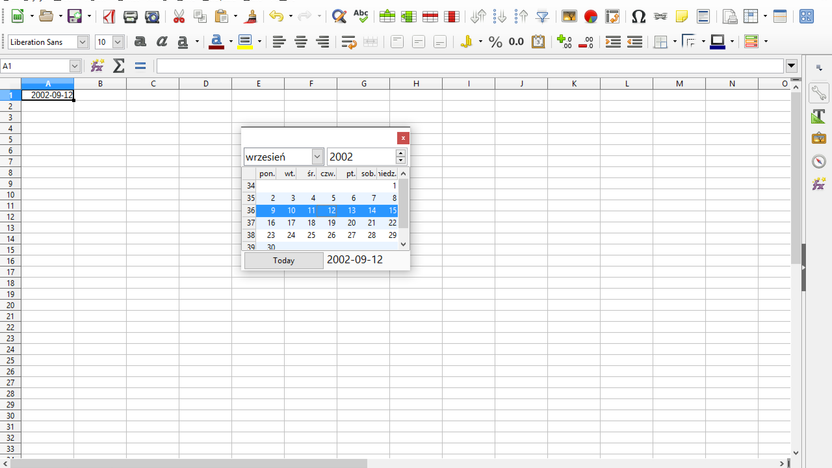Open Function Wizard in formula bar
832x468 pixels.
[x=97, y=66]
